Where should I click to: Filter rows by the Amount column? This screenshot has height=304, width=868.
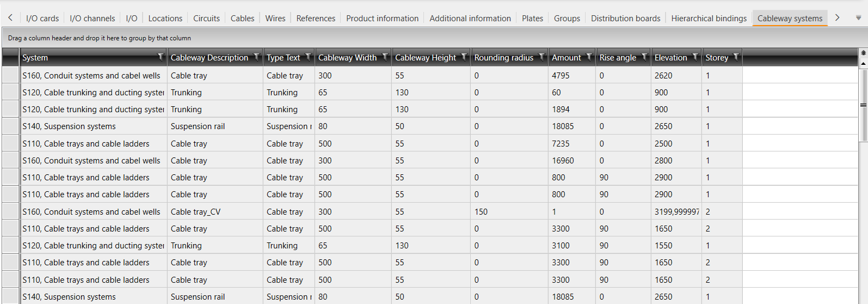click(x=589, y=57)
